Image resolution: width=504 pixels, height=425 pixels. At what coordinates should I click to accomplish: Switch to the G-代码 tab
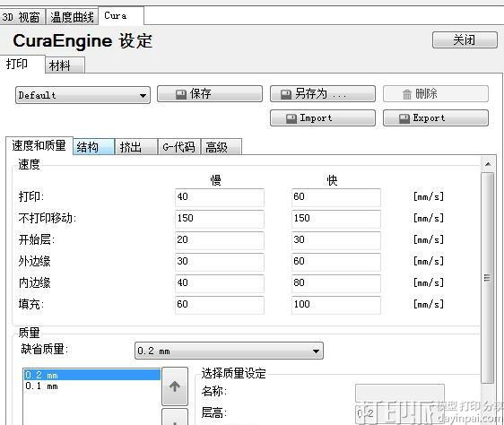179,147
